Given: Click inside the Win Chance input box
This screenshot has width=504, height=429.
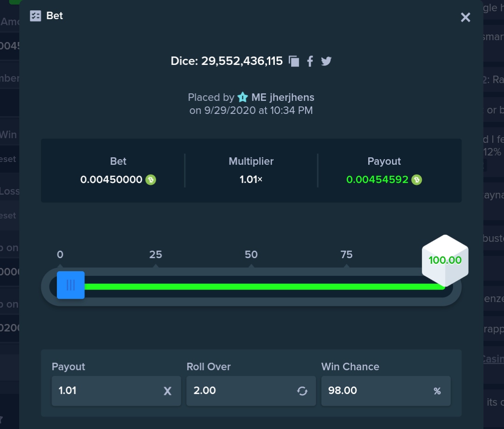Looking at the screenshot, I should point(369,391).
